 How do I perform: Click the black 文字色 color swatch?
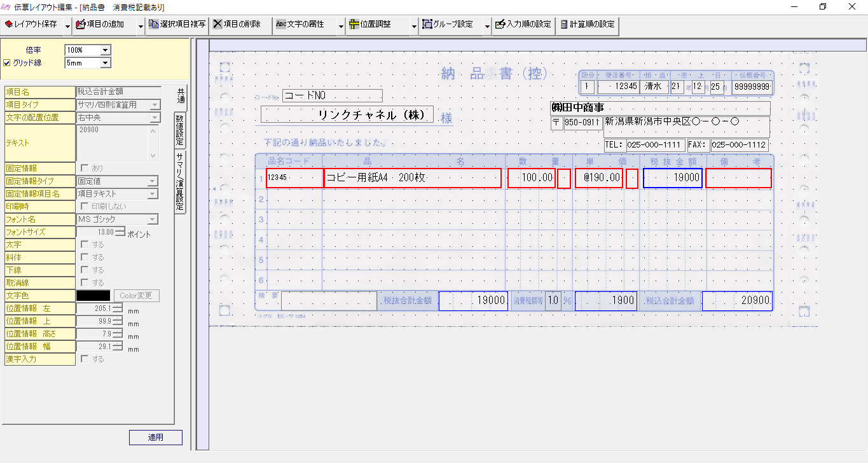(x=94, y=295)
